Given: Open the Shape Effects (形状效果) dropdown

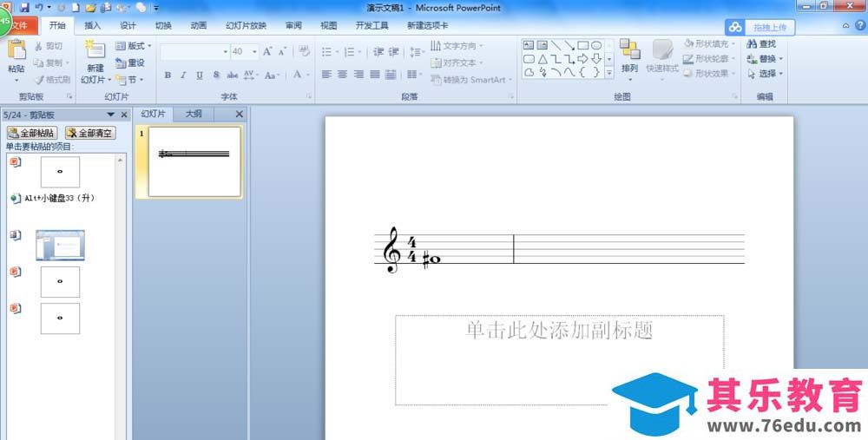Looking at the screenshot, I should [x=709, y=73].
